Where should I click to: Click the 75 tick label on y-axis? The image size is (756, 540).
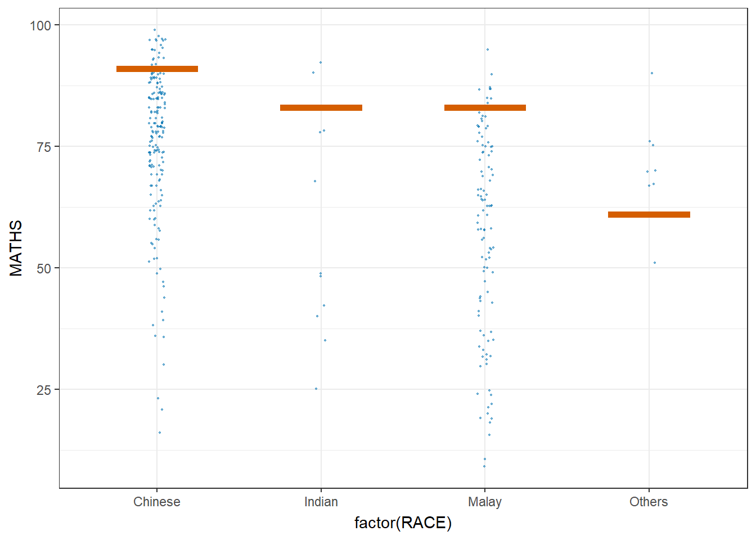tap(44, 147)
